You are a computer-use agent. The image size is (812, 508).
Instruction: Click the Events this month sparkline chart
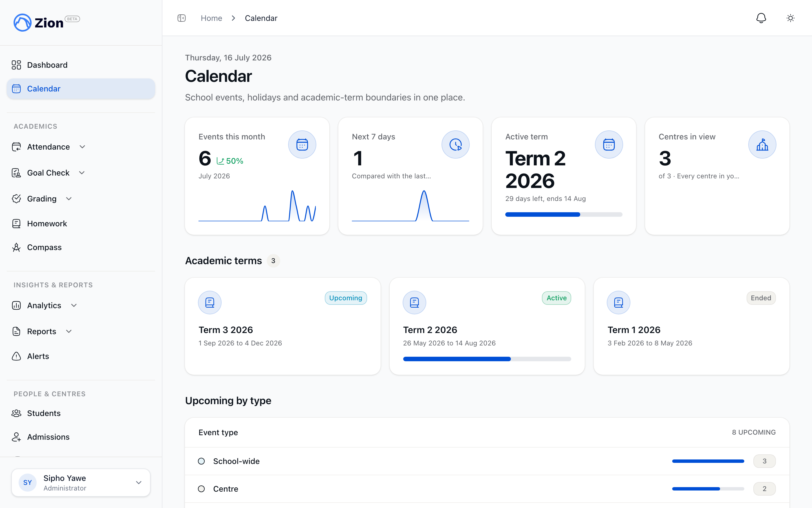(x=257, y=206)
